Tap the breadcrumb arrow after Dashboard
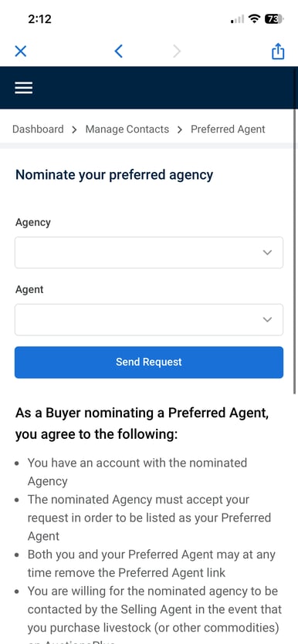 [x=74, y=130]
